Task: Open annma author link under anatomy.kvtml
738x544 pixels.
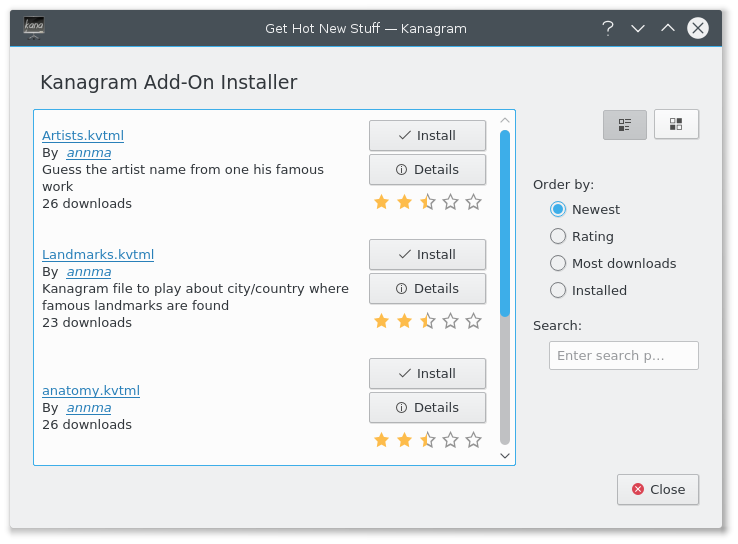Action: tap(89, 408)
